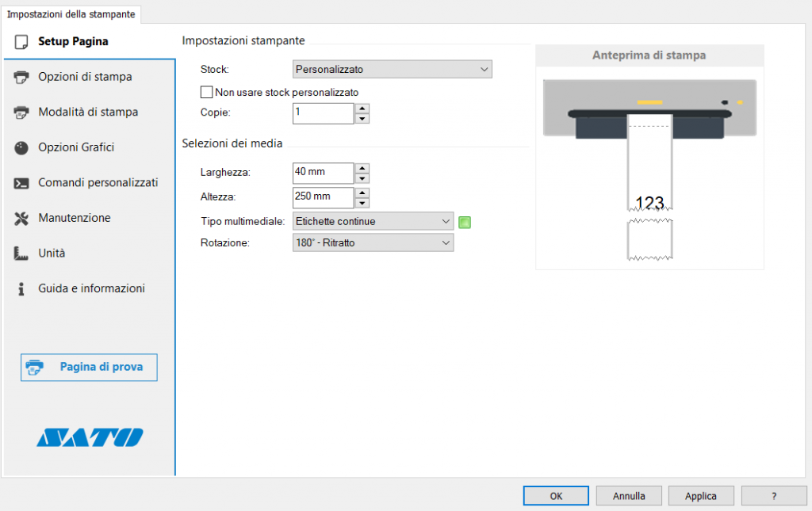Open the Stock dropdown
This screenshot has width=812, height=511.
[x=392, y=69]
